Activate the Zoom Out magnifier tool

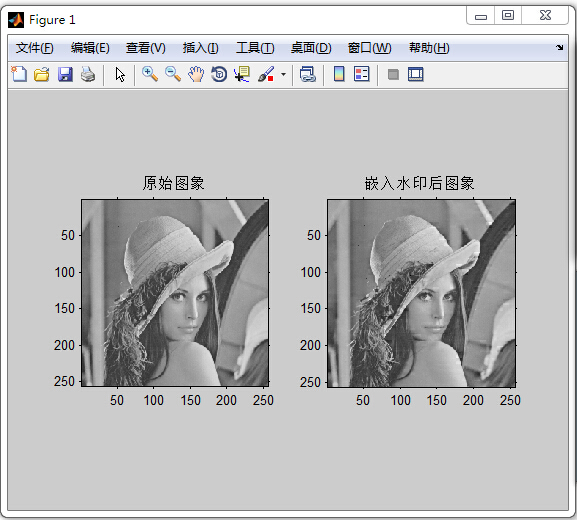click(x=173, y=74)
